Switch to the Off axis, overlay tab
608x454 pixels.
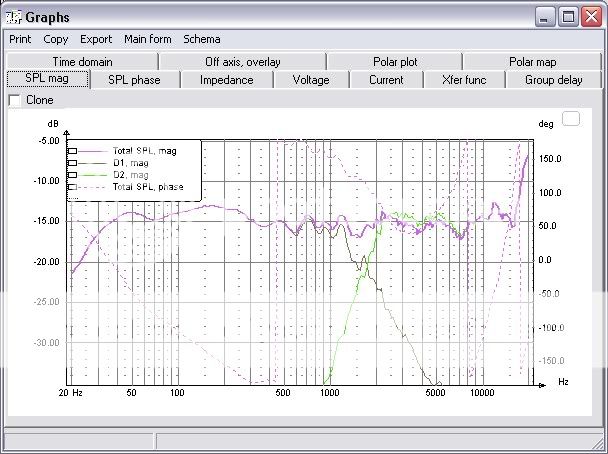tap(242, 62)
